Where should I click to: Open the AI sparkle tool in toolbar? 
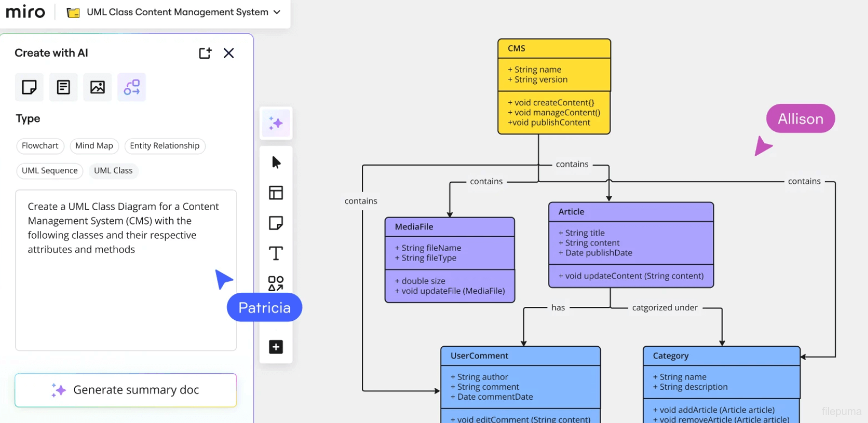point(276,123)
